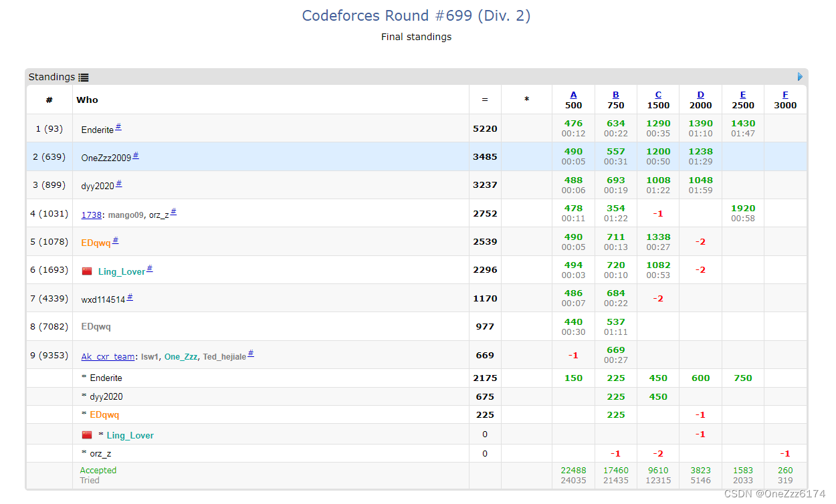The height and width of the screenshot is (504, 836).
Task: Open the # link next to orange EDqwq
Action: coord(115,241)
